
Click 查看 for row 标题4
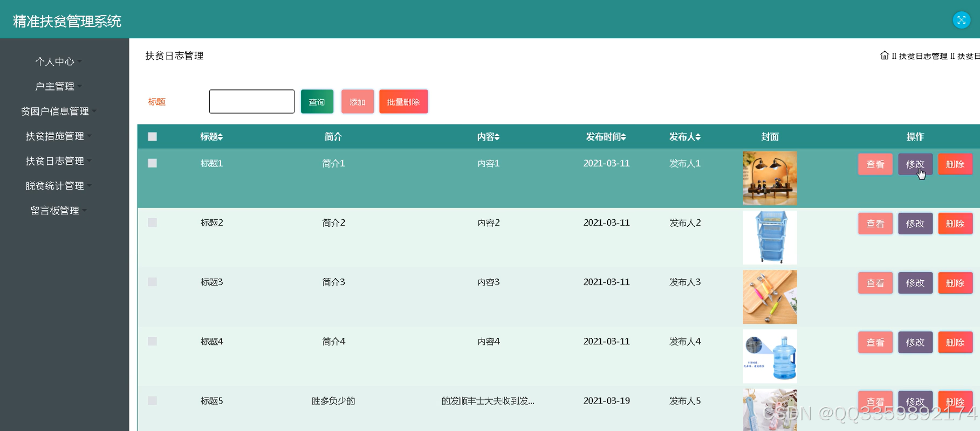point(875,342)
